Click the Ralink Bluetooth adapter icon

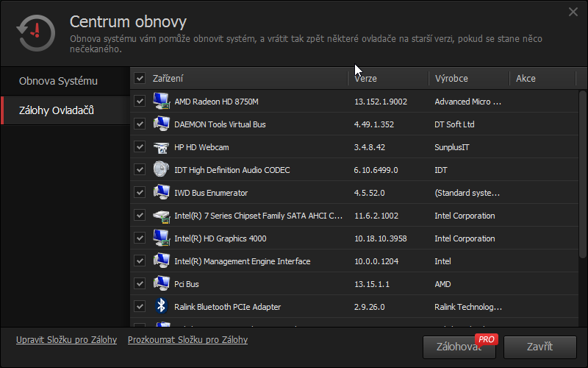click(161, 306)
